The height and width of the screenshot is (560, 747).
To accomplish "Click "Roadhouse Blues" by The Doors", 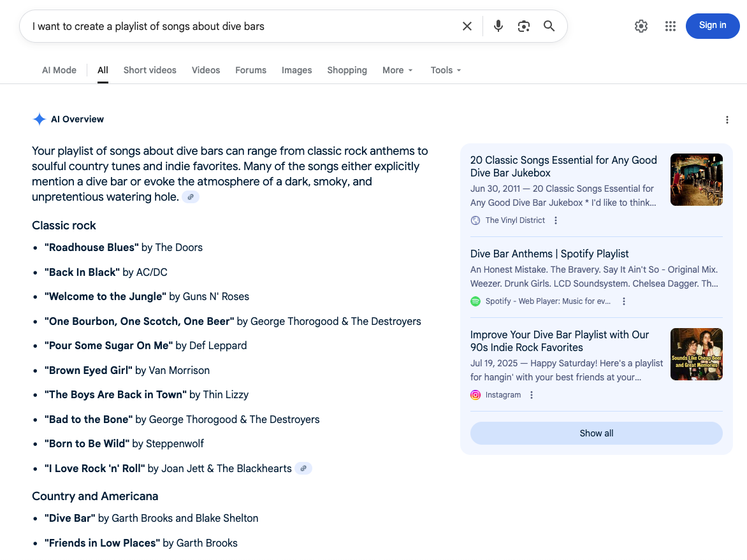I will point(124,248).
